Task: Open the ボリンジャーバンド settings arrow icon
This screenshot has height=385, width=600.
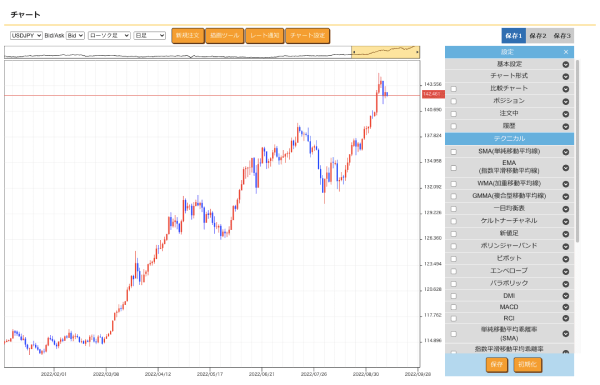Action: [566, 247]
